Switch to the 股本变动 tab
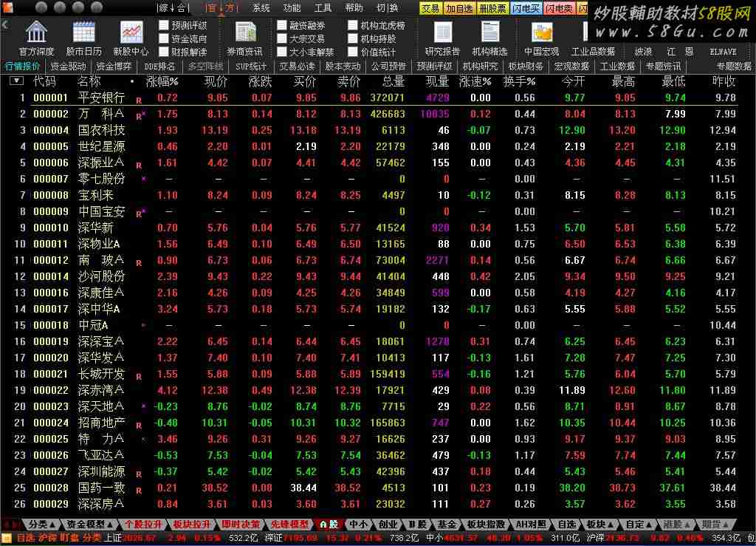This screenshot has height=546, width=756. click(343, 66)
